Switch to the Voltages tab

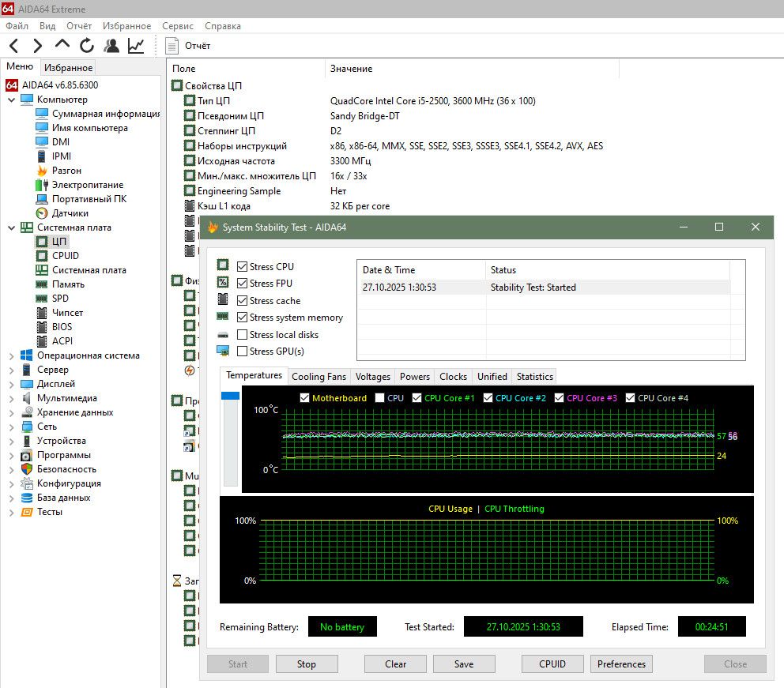pos(372,376)
